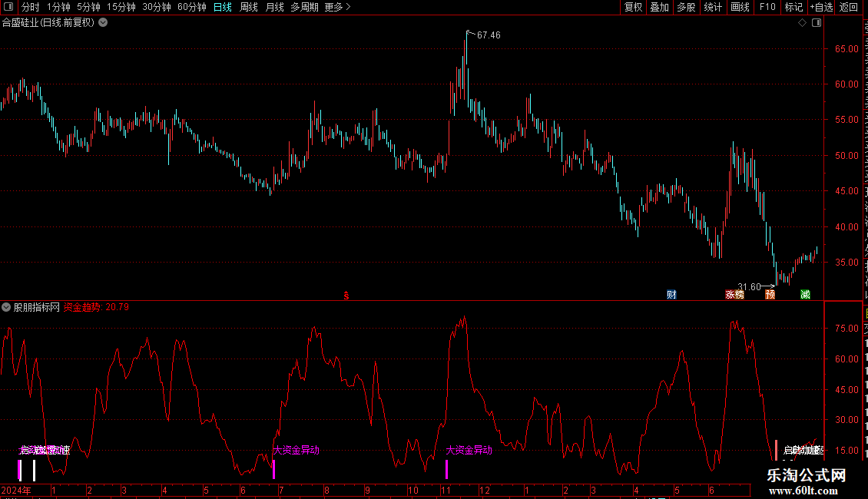Image resolution: width=868 pixels, height=499 pixels.
Task: Add stock via +自选 button
Action: pos(821,7)
